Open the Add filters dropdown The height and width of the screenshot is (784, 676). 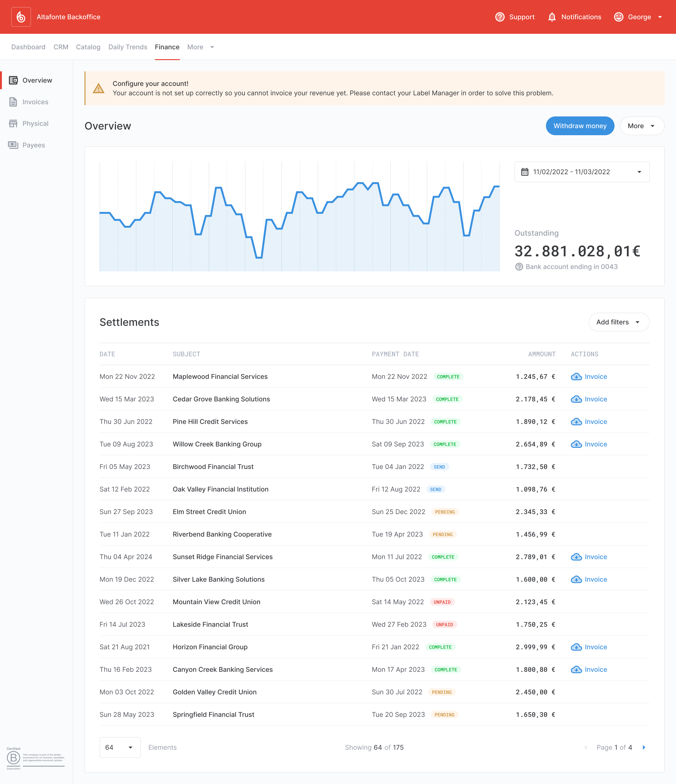click(x=618, y=322)
